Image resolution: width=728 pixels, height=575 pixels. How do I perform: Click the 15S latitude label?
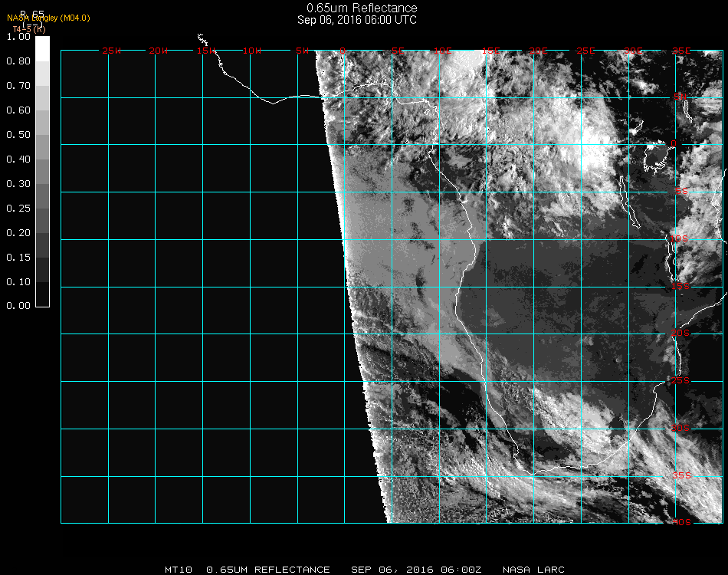(x=680, y=286)
